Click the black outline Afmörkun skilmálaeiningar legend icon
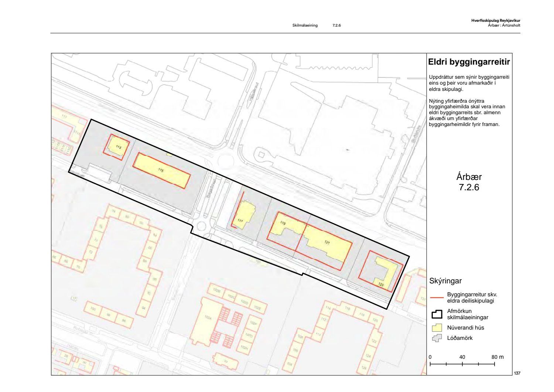Viewport: 554px width, 392px height. coord(437,314)
